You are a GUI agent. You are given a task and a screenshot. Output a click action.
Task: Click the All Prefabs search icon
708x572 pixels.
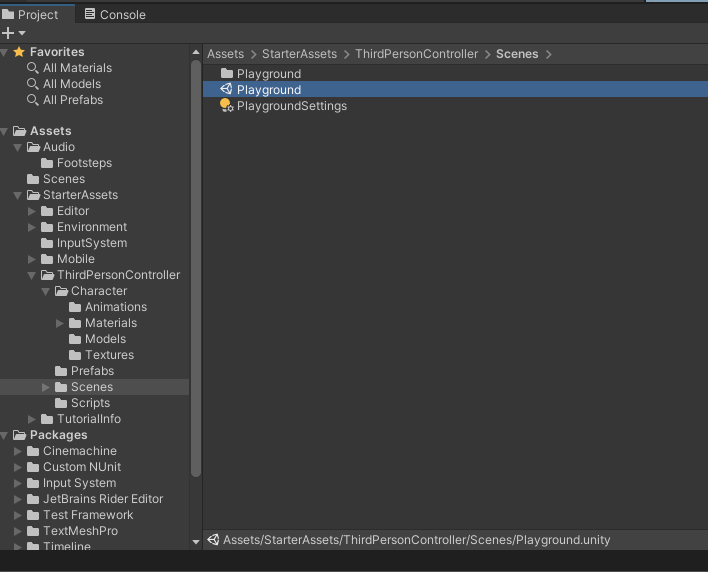[x=33, y=100]
